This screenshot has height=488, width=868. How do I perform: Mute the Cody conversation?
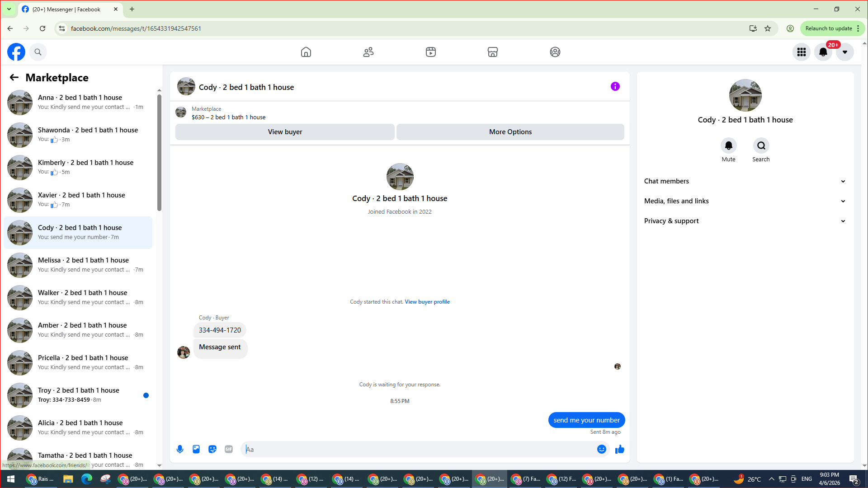click(x=729, y=145)
